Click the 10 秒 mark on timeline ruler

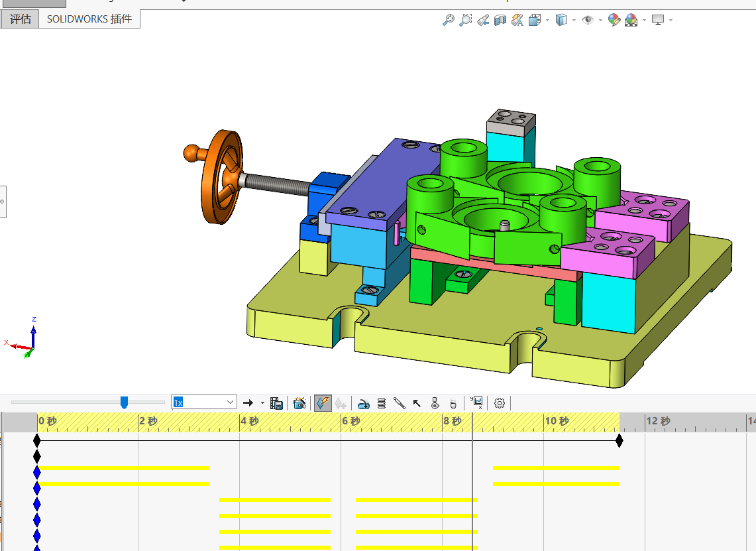557,421
